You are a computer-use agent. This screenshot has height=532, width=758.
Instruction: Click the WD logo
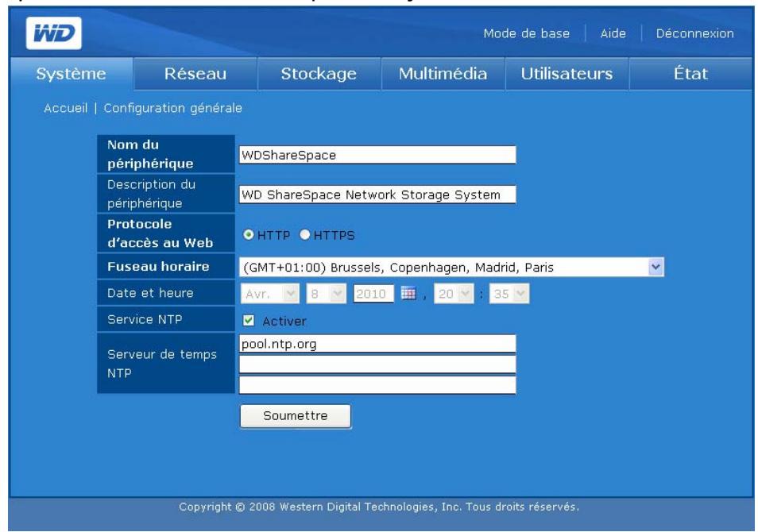click(x=54, y=33)
